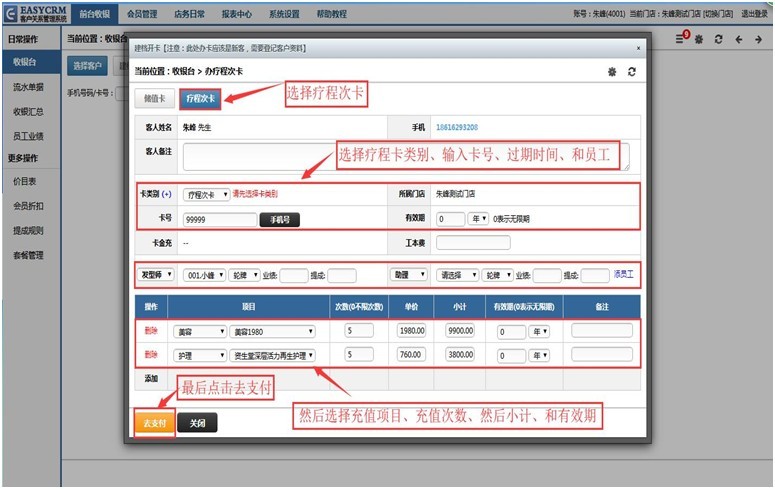The image size is (775, 489).
Task: Select 收银汇总 in the sidebar
Action: coord(28,112)
